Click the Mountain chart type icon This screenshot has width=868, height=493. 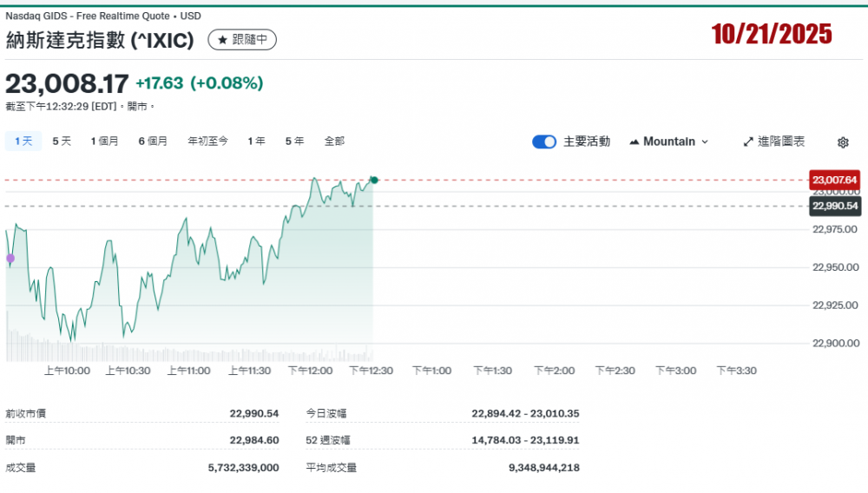pos(634,141)
